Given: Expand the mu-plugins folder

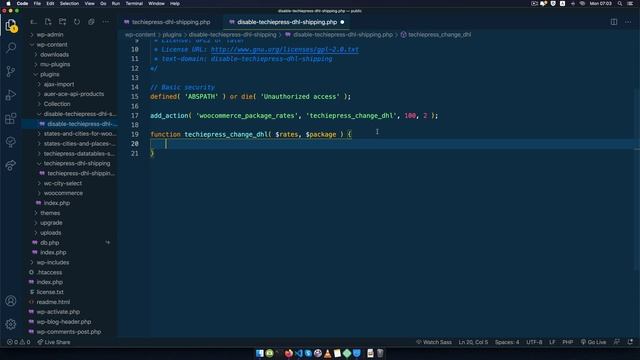Looking at the screenshot, I should click(x=55, y=64).
